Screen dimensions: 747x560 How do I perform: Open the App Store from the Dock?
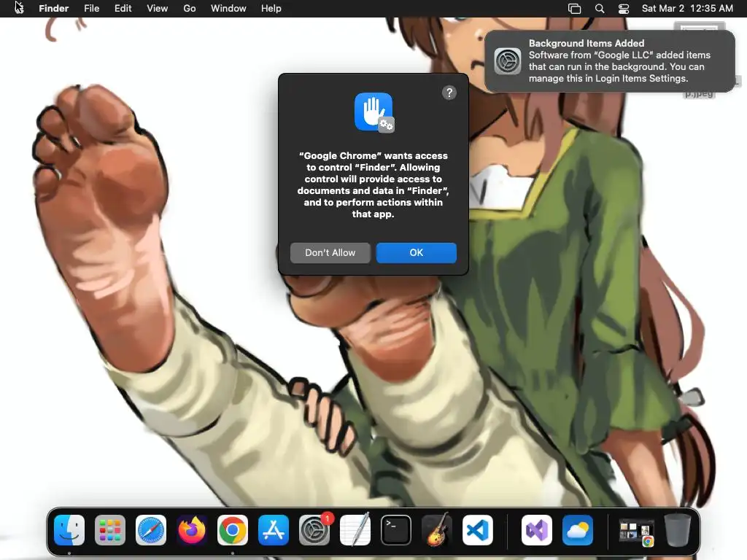pyautogui.click(x=274, y=530)
